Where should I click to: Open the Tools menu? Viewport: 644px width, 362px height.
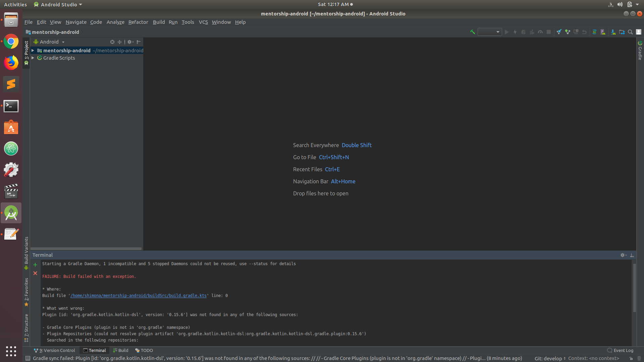tap(188, 22)
